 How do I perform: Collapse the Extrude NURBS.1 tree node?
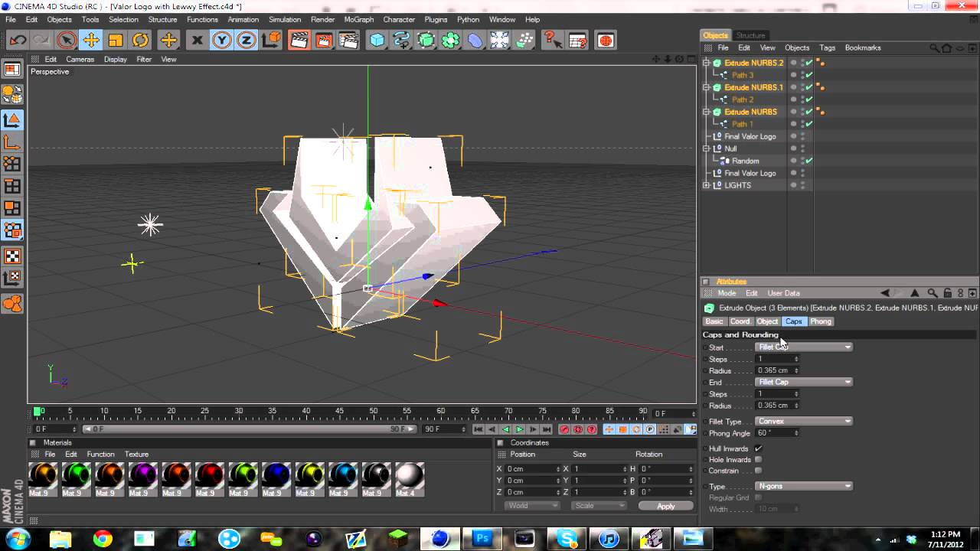pos(707,87)
